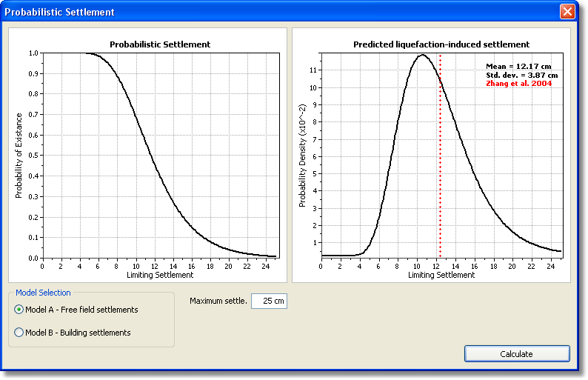
Task: Click the 1.0 tick on left chart
Action: coord(34,53)
